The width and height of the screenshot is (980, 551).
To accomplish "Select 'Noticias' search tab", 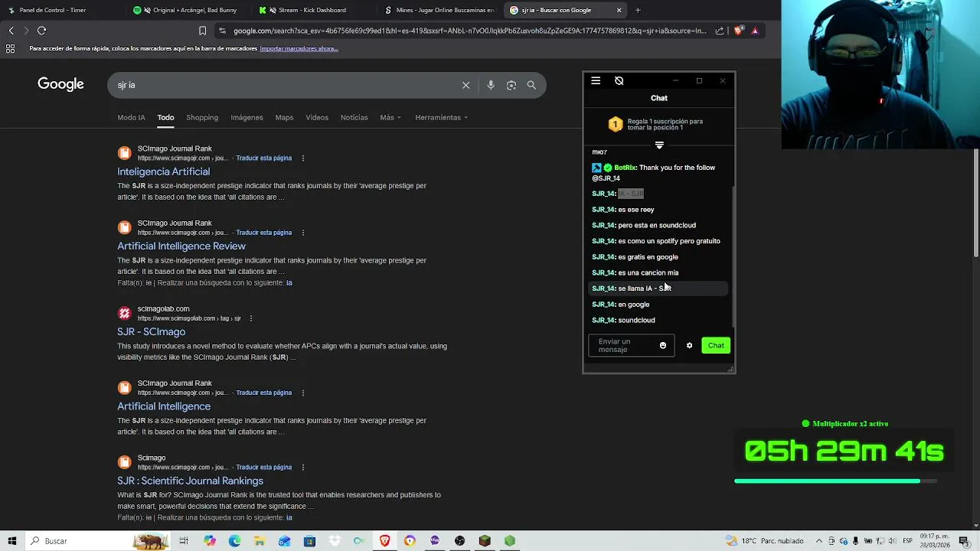I will 354,117.
